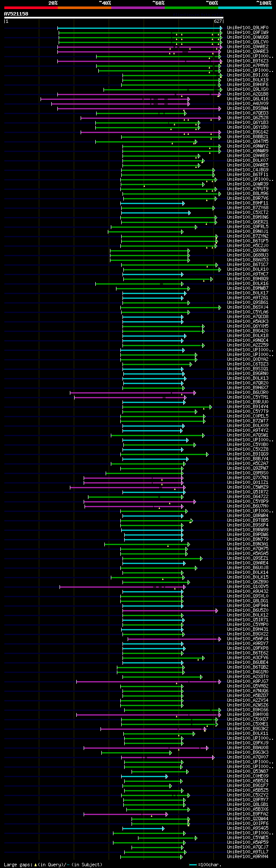The image size is (276, 868).
Task: Click the red segment of the identity scale
Action: click(x=31, y=8)
